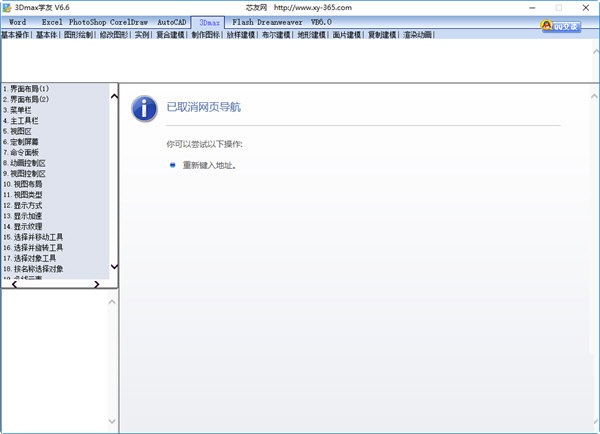
Task: Open the PhotoShop tab
Action: 88,22
